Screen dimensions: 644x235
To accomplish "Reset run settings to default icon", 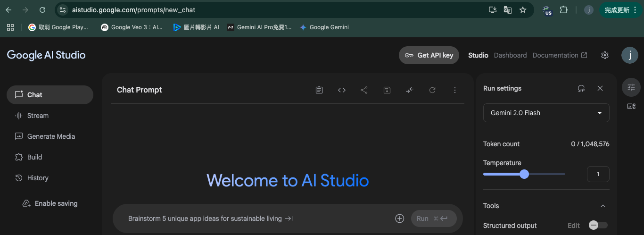I will [581, 88].
